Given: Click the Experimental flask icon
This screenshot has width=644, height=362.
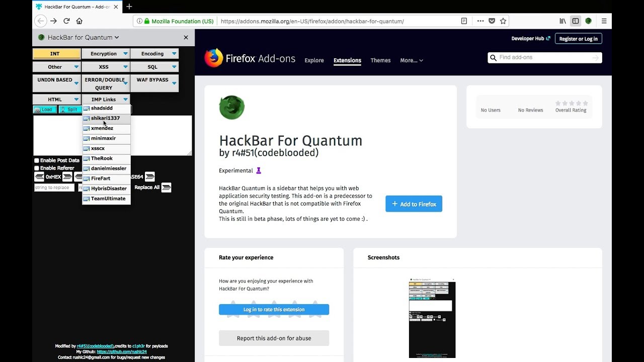Looking at the screenshot, I should click(x=259, y=170).
